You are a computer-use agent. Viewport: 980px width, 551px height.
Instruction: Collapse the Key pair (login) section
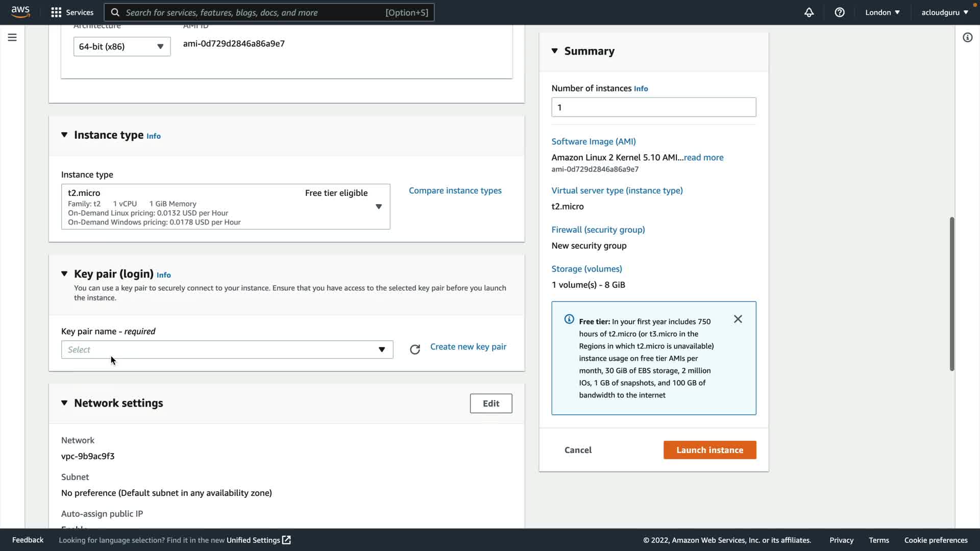coord(64,274)
